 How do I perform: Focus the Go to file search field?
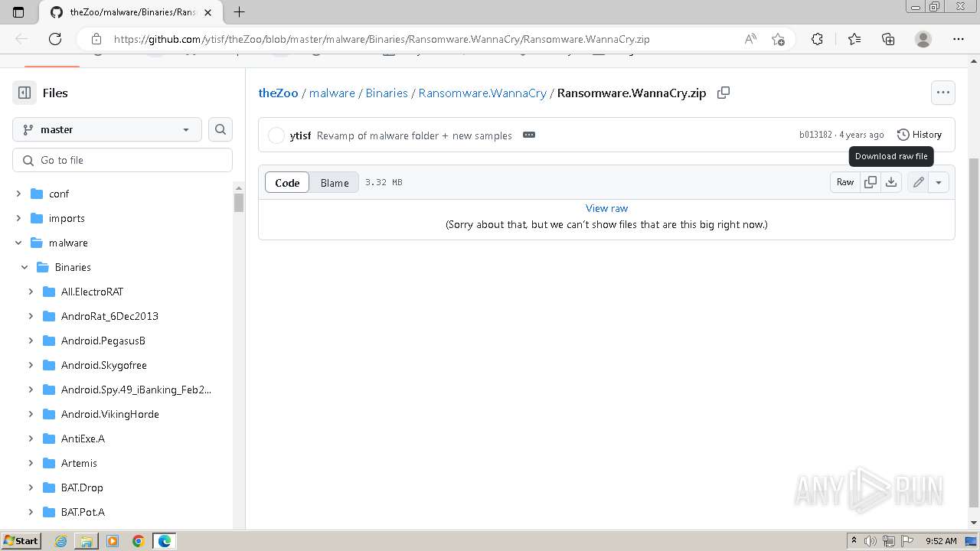(122, 160)
